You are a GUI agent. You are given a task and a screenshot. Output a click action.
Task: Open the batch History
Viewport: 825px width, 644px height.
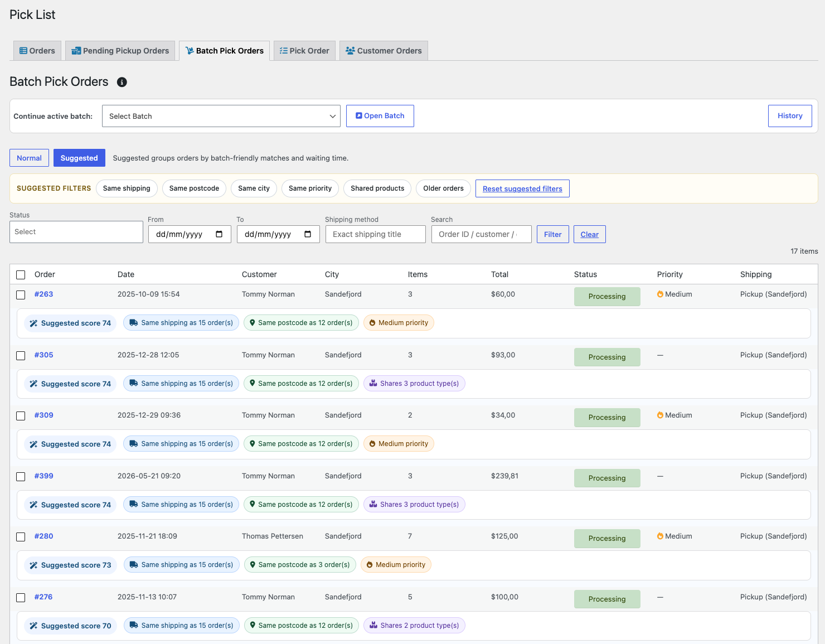click(x=790, y=116)
